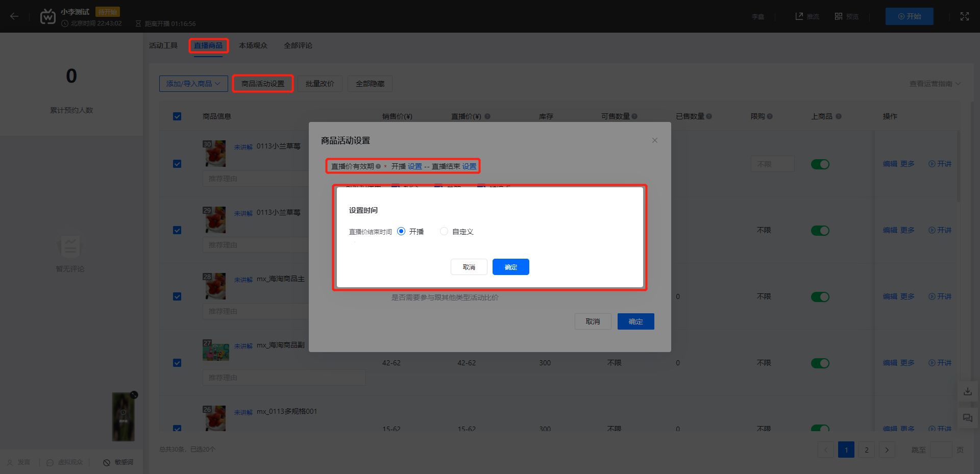The image size is (980, 474).
Task: Uncheck the checkbox for item 30
Action: [x=177, y=164]
